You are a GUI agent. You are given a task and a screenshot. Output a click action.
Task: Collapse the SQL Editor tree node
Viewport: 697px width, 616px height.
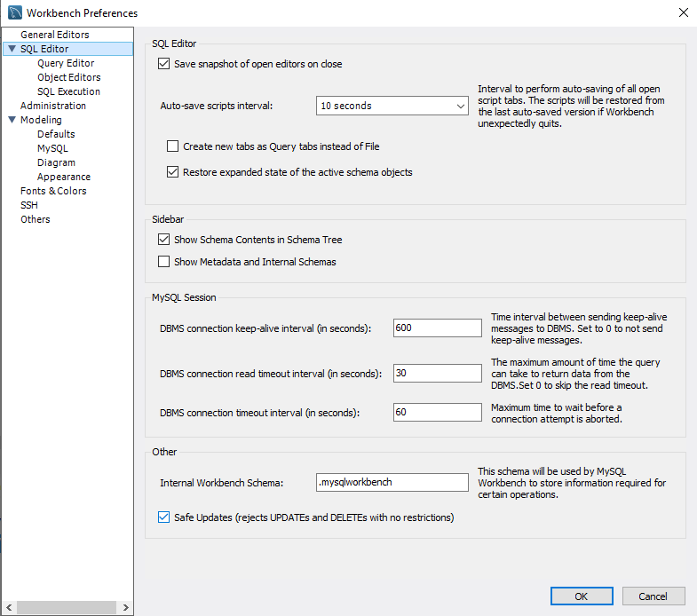click(12, 50)
